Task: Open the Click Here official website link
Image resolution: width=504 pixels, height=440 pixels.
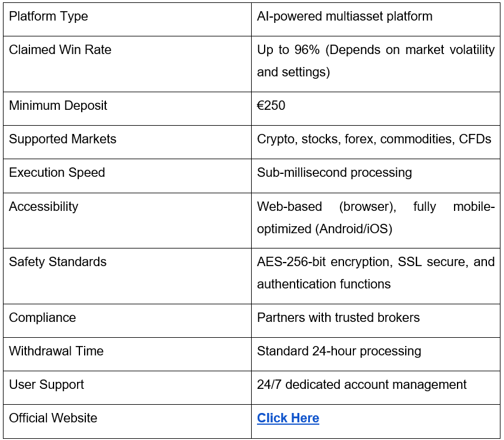Action: [x=288, y=418]
